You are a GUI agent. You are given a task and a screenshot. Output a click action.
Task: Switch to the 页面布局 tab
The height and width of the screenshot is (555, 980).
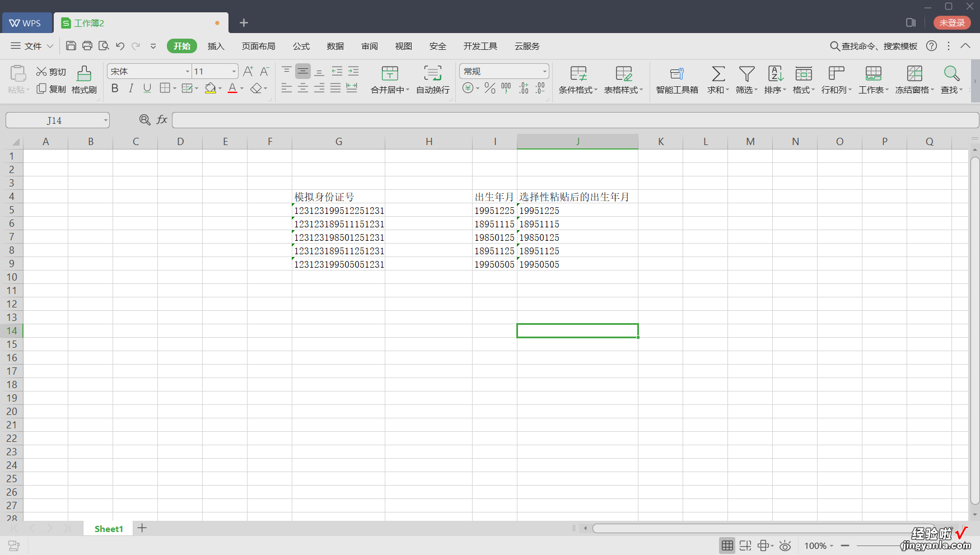tap(259, 46)
